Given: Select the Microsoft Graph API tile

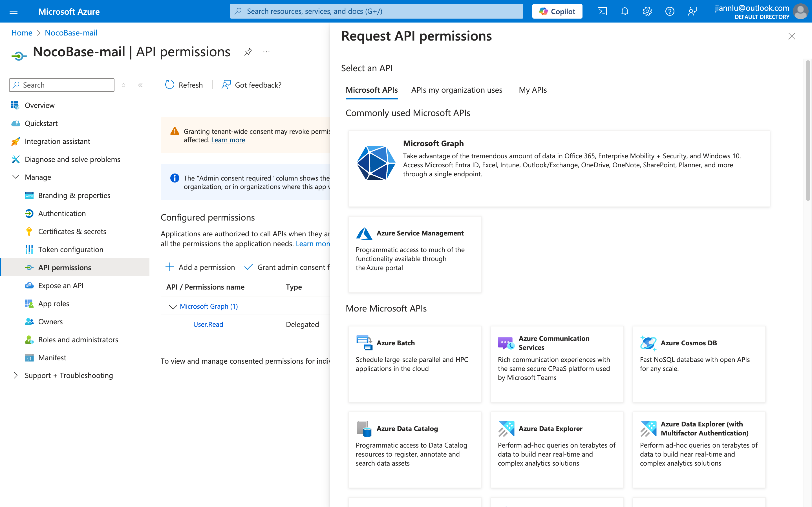Looking at the screenshot, I should [559, 168].
